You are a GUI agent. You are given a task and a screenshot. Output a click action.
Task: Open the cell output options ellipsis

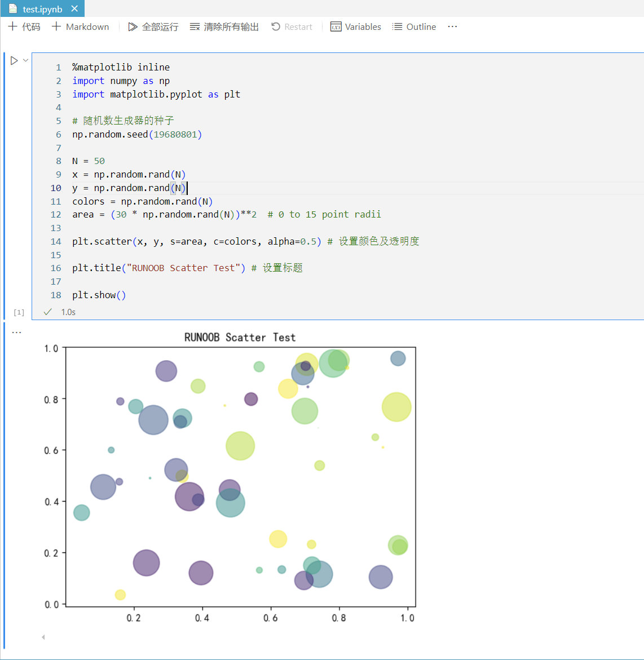click(16, 333)
